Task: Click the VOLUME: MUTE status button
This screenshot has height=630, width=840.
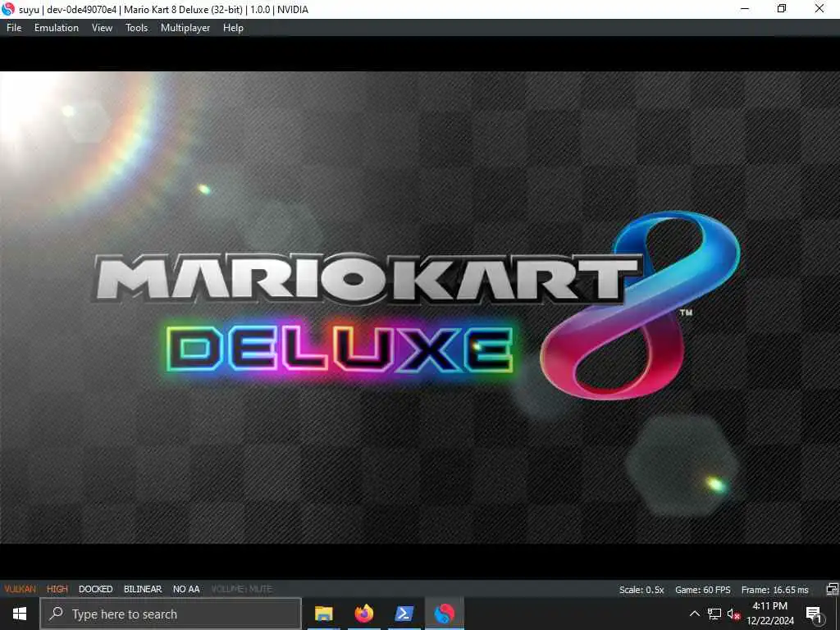Action: tap(242, 589)
